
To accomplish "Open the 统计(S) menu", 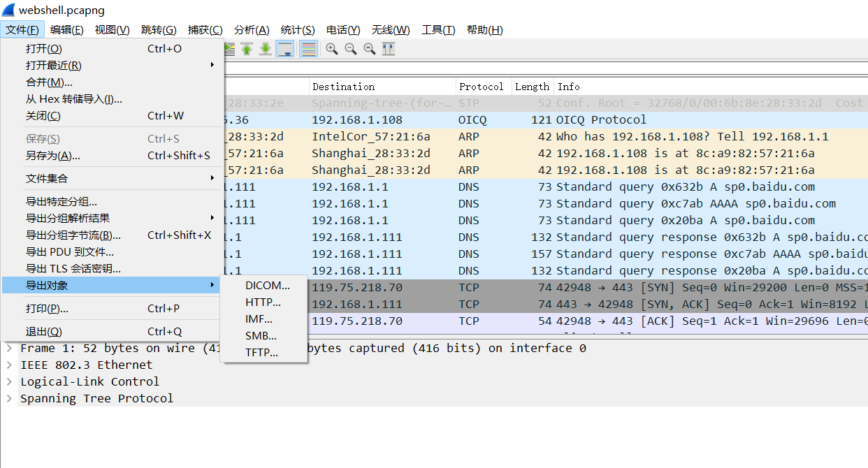I will [x=298, y=29].
